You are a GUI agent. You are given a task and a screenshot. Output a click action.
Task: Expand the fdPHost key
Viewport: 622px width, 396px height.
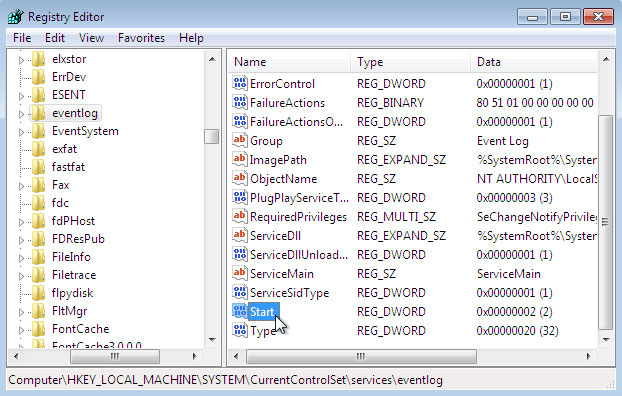21,222
